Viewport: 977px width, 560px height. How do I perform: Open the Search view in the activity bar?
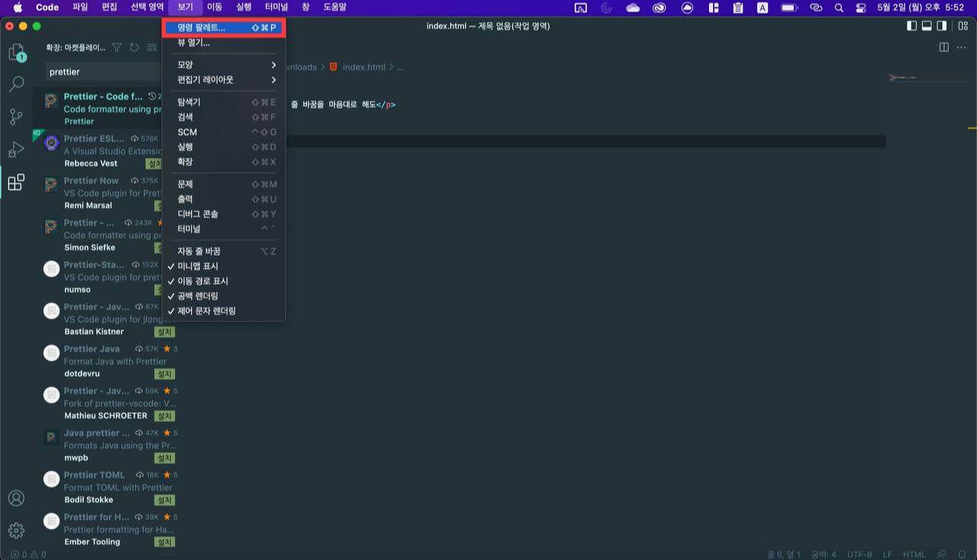point(17,84)
